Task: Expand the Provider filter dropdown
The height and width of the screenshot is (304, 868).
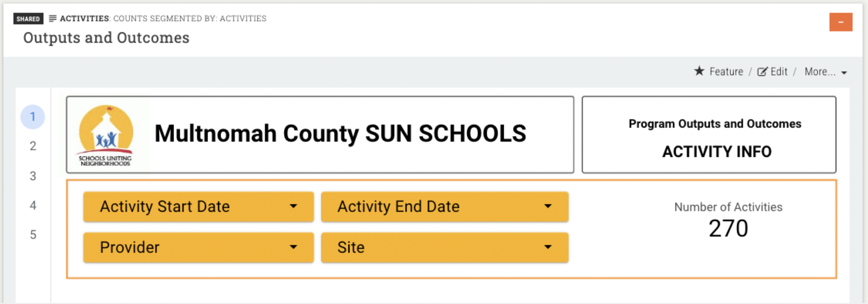Action: (199, 247)
